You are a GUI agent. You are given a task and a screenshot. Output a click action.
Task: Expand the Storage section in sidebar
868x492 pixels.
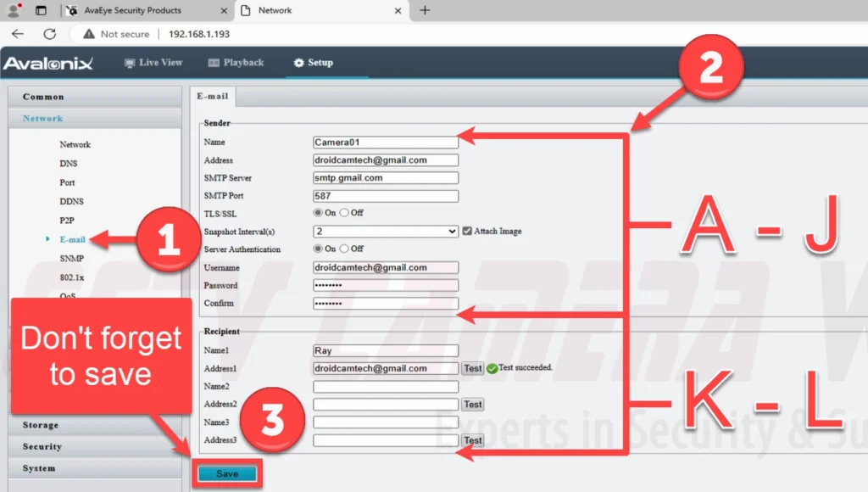(41, 425)
